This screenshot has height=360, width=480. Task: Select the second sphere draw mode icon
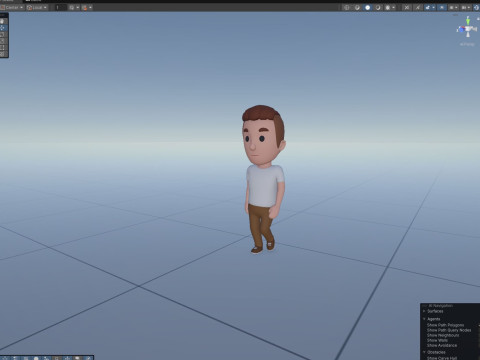coord(357,7)
